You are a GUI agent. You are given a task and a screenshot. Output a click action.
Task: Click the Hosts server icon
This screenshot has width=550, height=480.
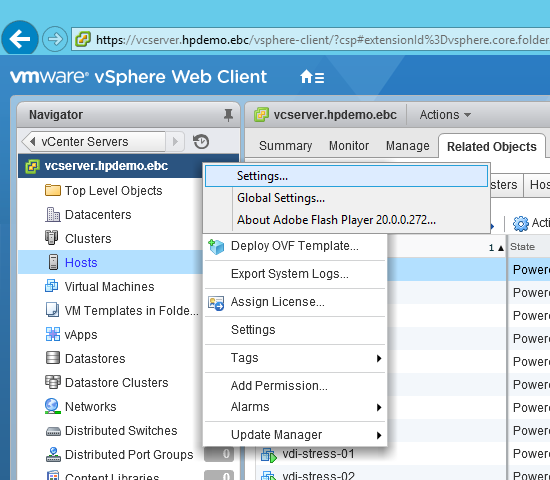coord(53,262)
